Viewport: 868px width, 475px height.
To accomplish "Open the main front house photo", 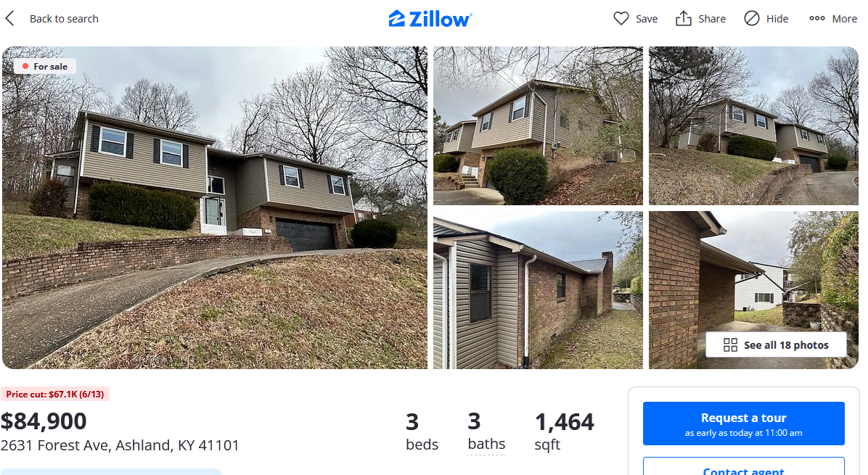I will 215,208.
